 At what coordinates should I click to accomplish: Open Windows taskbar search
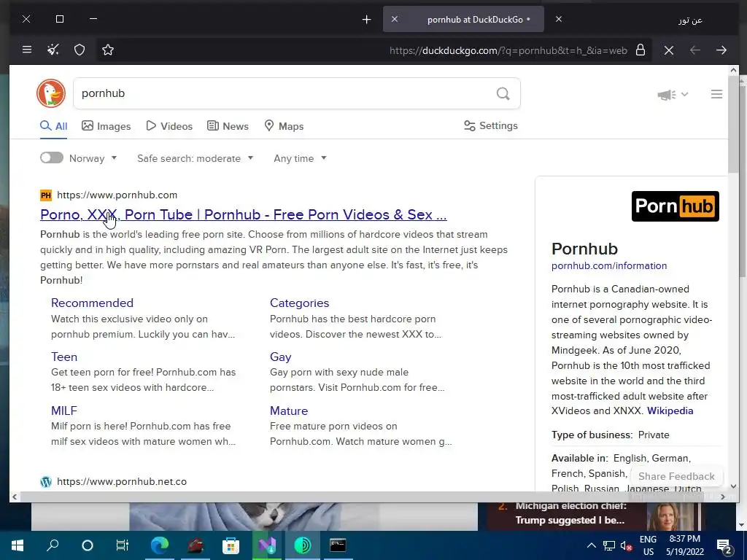53,545
